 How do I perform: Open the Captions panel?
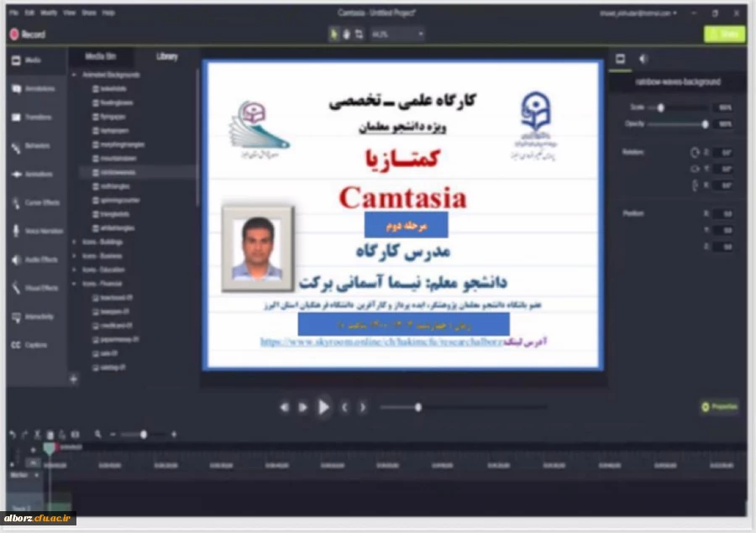(34, 345)
